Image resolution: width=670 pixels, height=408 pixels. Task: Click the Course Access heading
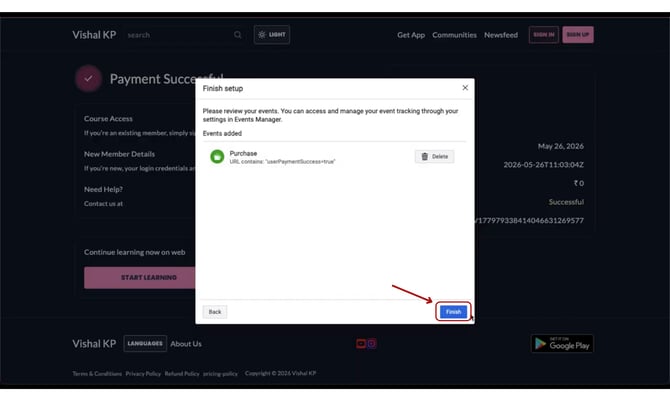click(x=108, y=119)
